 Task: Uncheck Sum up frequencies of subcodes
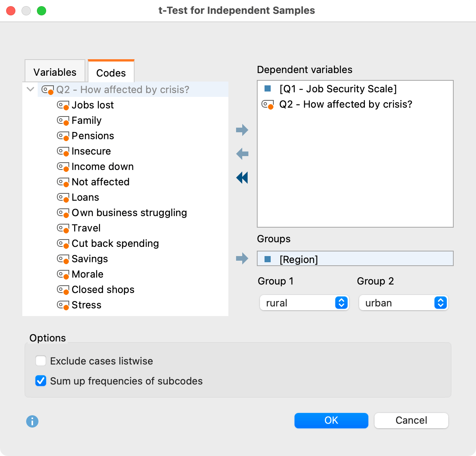[41, 381]
